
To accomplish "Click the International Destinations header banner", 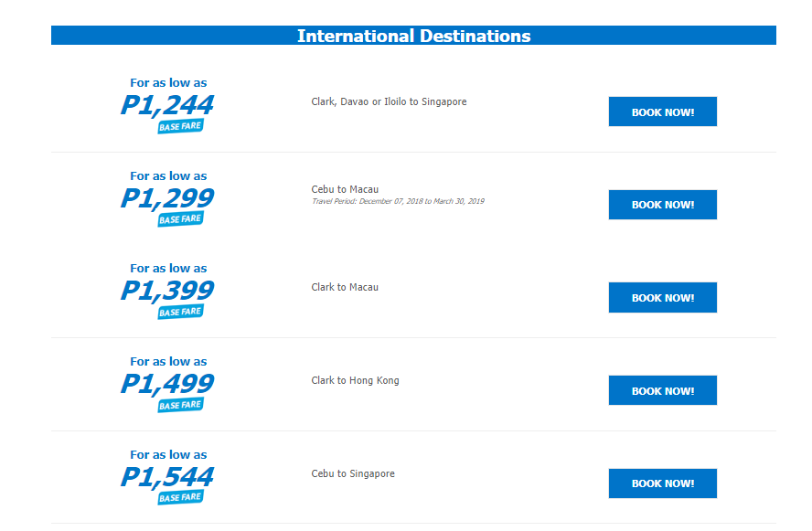I will (413, 36).
